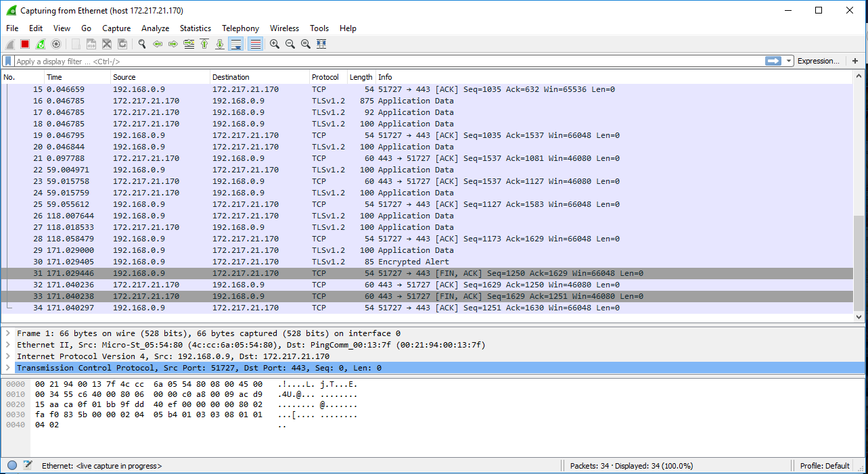Sort by the Protocol column header
Image resolution: width=868 pixels, height=474 pixels.
coord(328,77)
